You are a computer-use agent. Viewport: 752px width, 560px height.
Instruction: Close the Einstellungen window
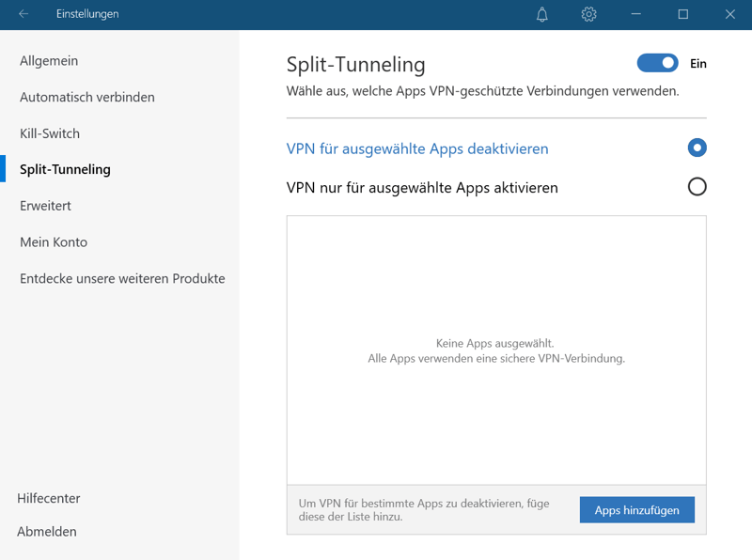[x=730, y=14]
